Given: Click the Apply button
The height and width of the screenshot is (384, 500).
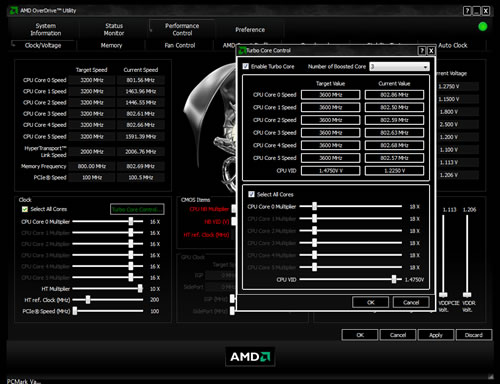Looking at the screenshot, I should click(x=436, y=335).
